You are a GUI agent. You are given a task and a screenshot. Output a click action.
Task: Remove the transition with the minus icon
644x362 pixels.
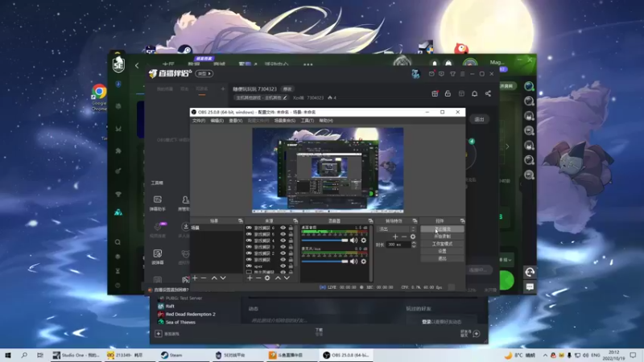tap(404, 237)
